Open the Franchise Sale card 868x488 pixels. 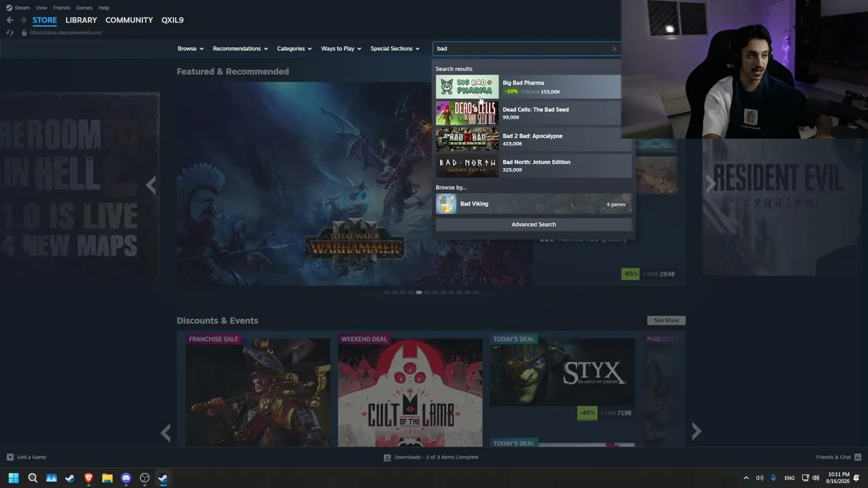(x=258, y=390)
